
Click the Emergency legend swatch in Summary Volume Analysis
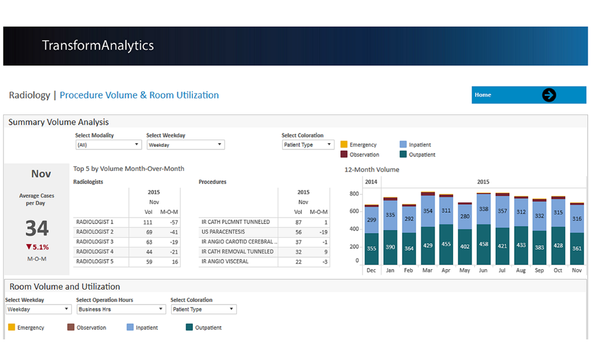coord(344,144)
